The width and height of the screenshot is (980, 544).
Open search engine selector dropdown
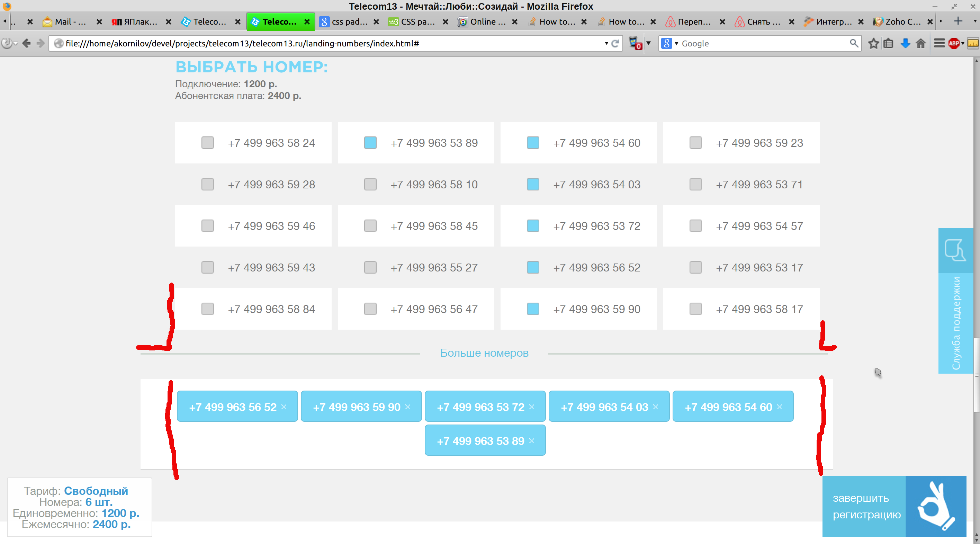click(676, 43)
